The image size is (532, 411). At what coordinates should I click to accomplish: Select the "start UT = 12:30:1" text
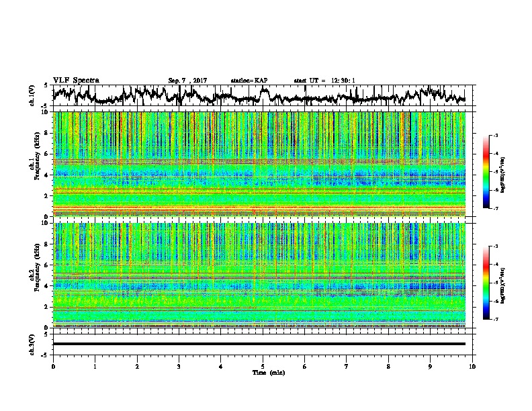[x=324, y=81]
